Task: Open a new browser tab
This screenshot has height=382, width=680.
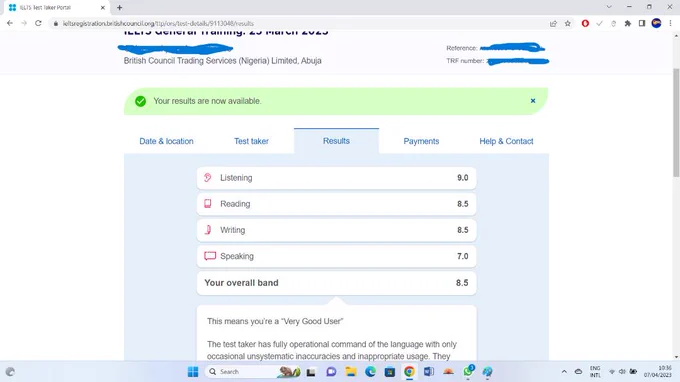Action: point(119,7)
